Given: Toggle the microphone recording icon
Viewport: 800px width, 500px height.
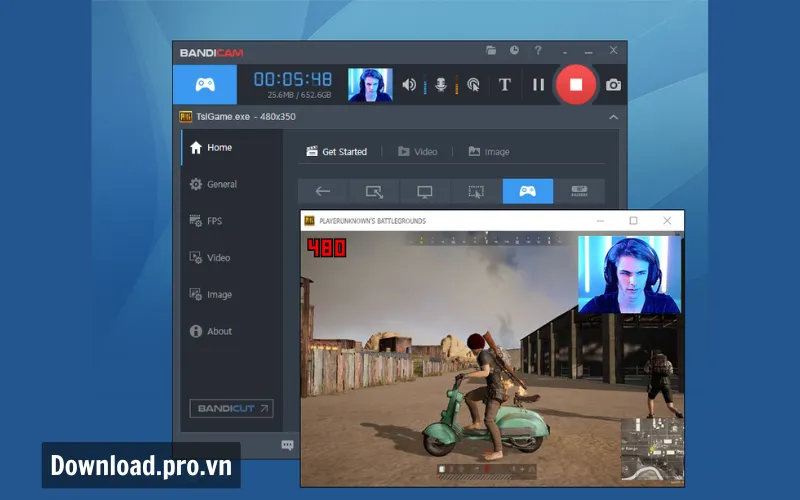Looking at the screenshot, I should tap(440, 85).
